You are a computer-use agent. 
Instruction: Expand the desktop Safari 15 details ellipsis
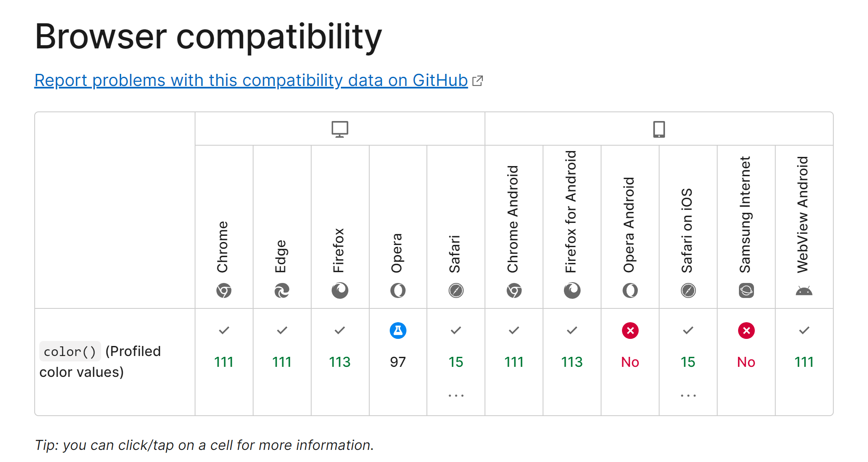pyautogui.click(x=456, y=395)
